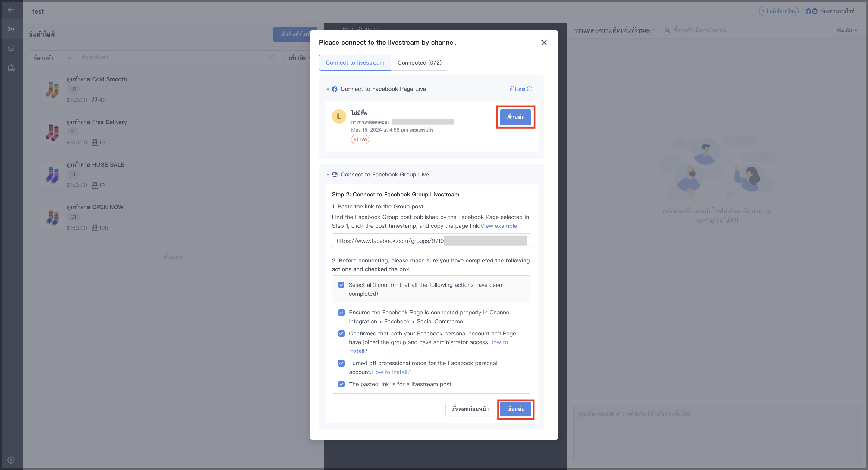Viewport: 868px width, 470px height.
Task: Open the View example link
Action: click(499, 226)
